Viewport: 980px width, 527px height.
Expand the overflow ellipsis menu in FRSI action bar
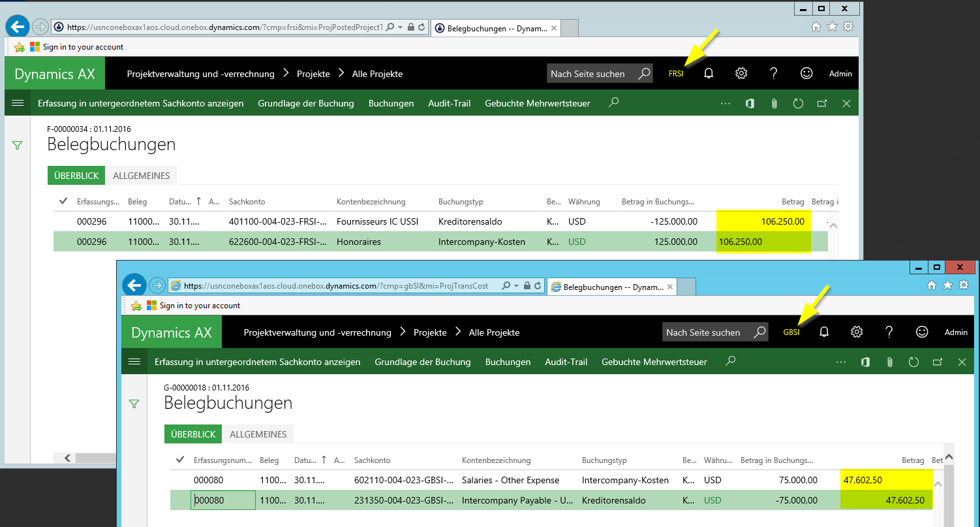coord(726,103)
